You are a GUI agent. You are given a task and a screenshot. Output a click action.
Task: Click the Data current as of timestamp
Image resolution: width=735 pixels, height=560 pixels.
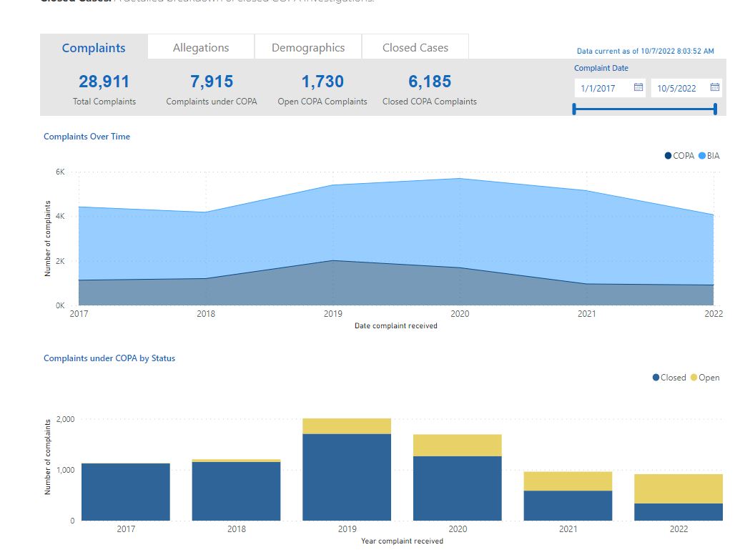[646, 51]
